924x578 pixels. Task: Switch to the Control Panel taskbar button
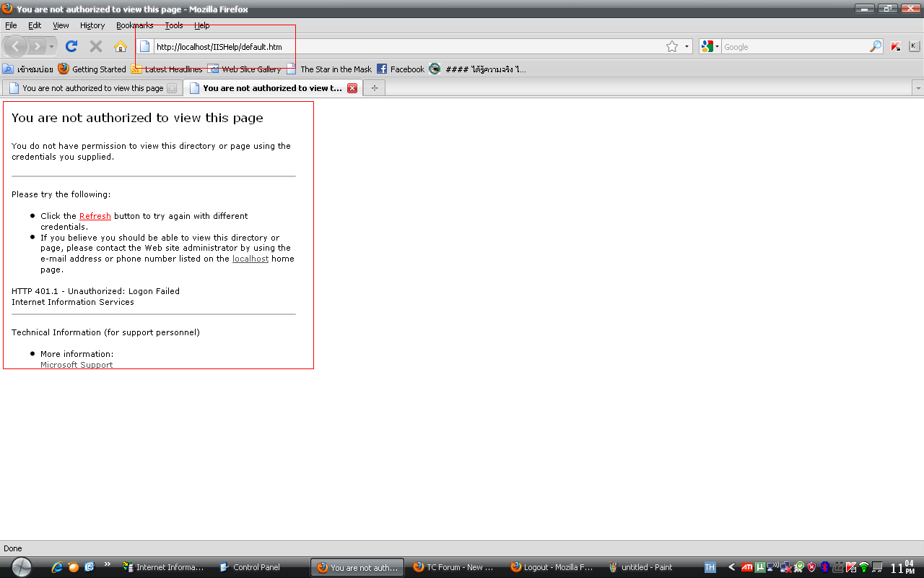[x=250, y=567]
